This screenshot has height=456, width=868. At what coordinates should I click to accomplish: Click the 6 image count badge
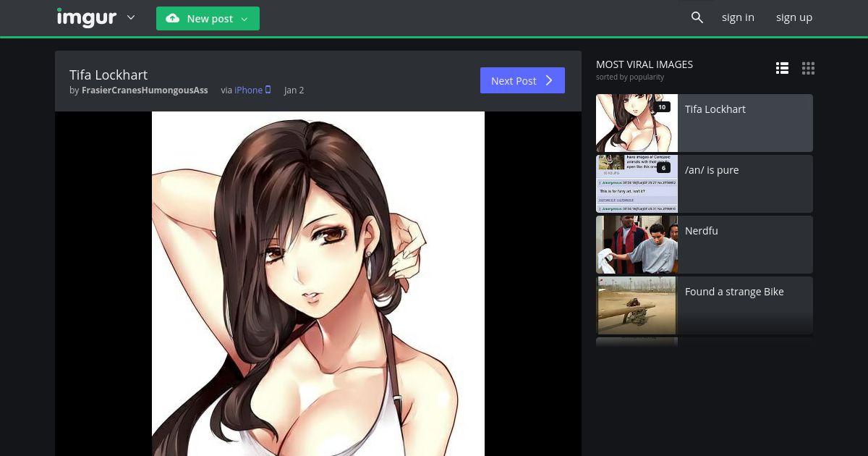[663, 168]
